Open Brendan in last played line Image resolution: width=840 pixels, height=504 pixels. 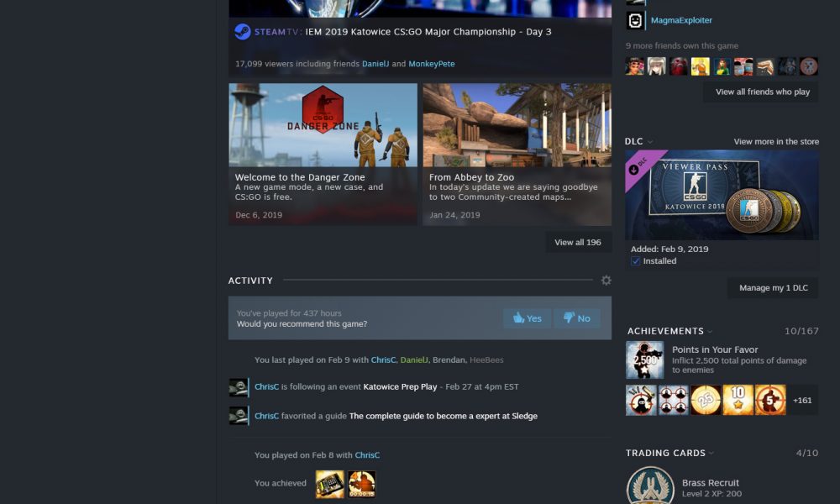[x=449, y=360]
